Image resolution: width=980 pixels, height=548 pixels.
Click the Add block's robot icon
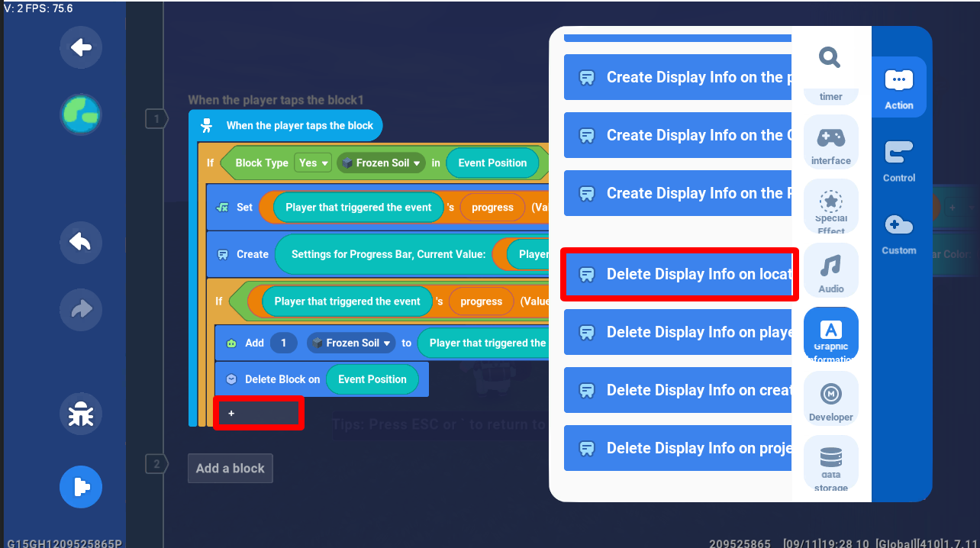[x=231, y=343]
